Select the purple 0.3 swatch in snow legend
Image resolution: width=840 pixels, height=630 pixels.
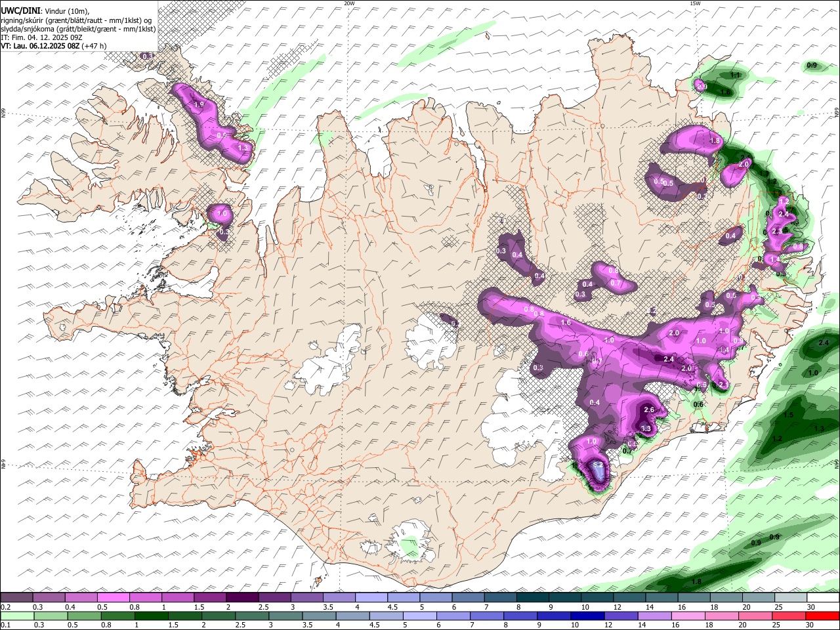pyautogui.click(x=49, y=598)
